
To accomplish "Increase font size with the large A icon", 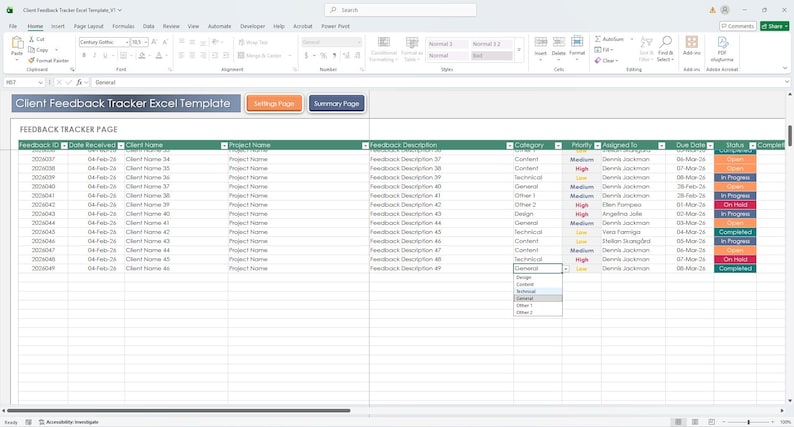I will 154,42.
